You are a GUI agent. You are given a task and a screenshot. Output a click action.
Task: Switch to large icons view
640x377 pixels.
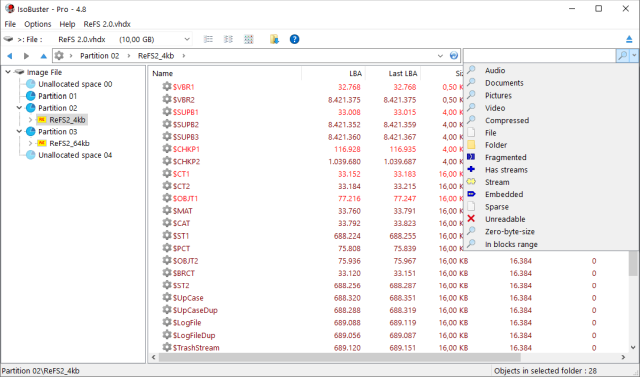(249, 39)
